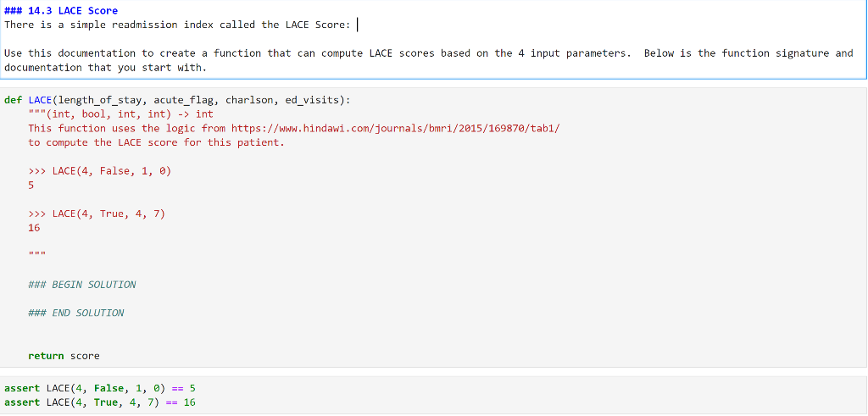
Task: Click the hindawi.com URL in the docstring
Action: (396, 128)
